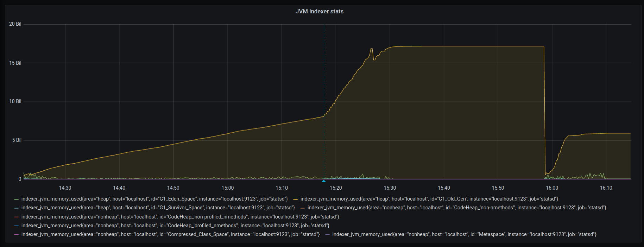
Task: Toggle the CodeHeap non-nmethods legend entry
Action: pos(457,208)
